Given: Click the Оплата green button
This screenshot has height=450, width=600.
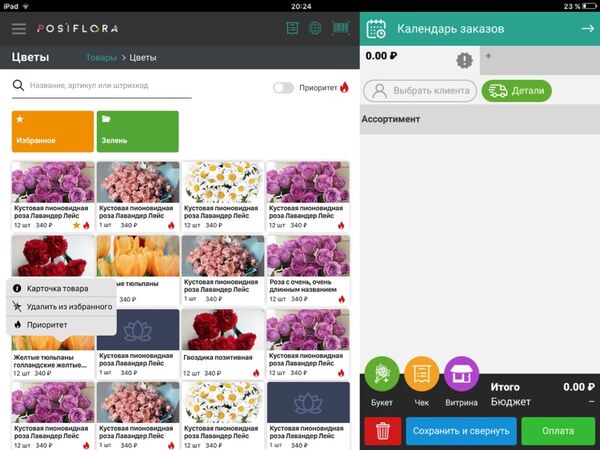Looking at the screenshot, I should coord(558,431).
